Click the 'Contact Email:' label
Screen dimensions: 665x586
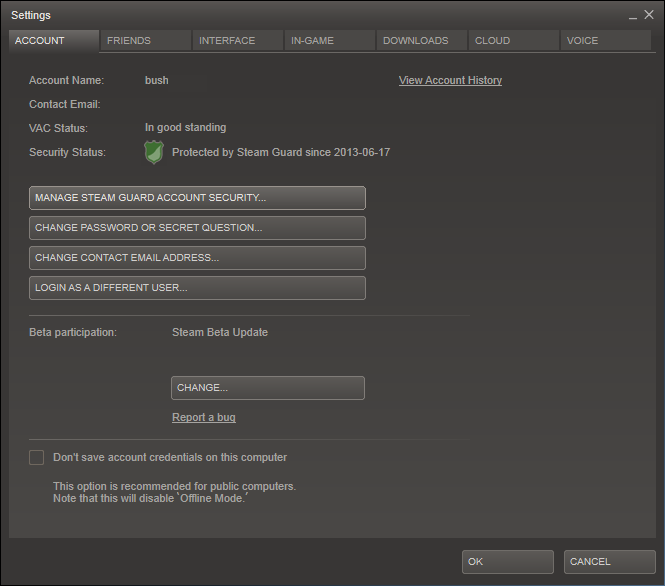coord(64,104)
